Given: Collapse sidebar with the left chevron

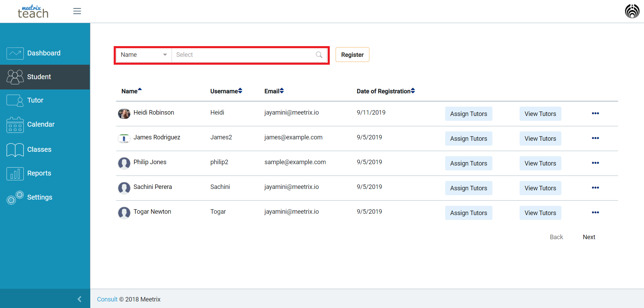Looking at the screenshot, I should click(80, 299).
